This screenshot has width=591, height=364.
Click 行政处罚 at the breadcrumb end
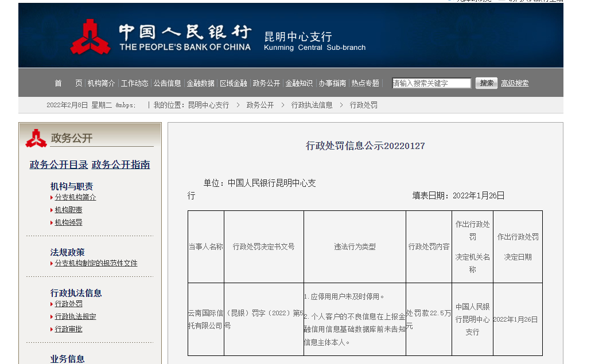click(x=363, y=105)
